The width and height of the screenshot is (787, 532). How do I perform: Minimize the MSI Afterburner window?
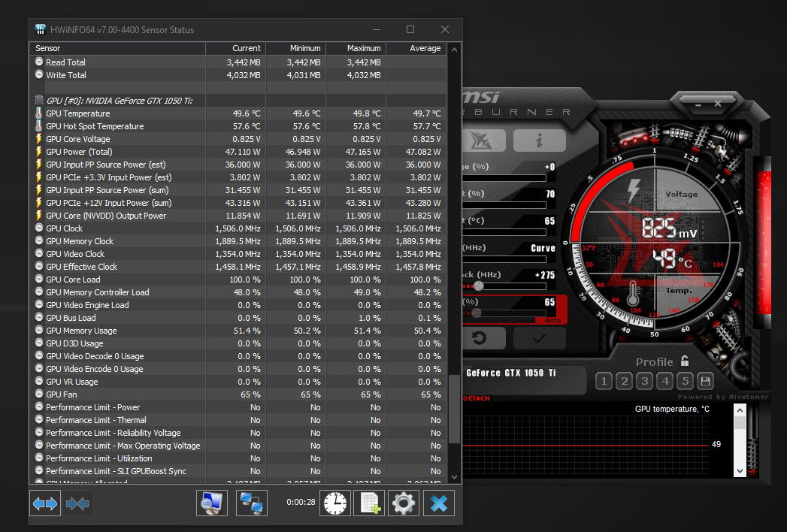click(698, 105)
